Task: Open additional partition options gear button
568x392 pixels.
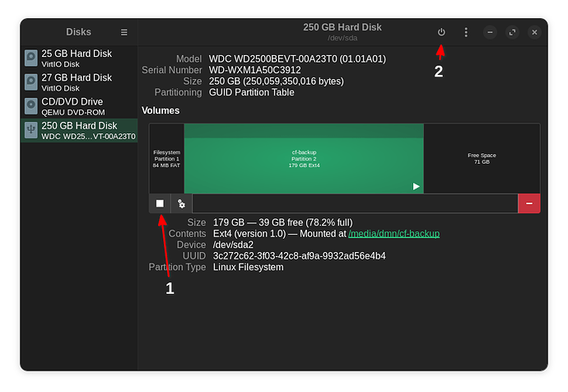Action: coord(181,203)
